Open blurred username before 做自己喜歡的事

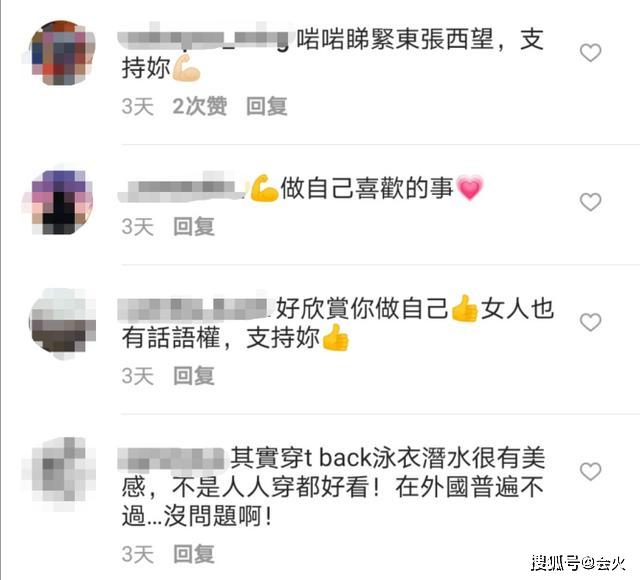[x=183, y=189]
